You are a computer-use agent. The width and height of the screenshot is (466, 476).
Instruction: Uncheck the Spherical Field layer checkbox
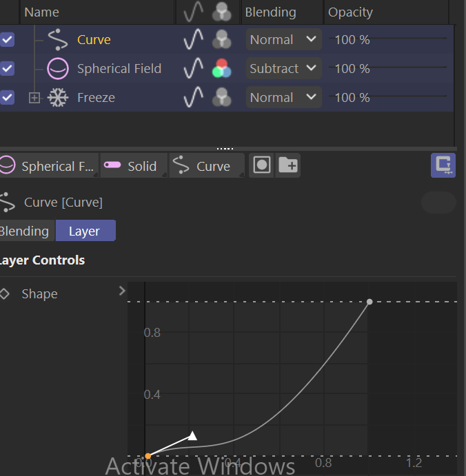click(7, 69)
